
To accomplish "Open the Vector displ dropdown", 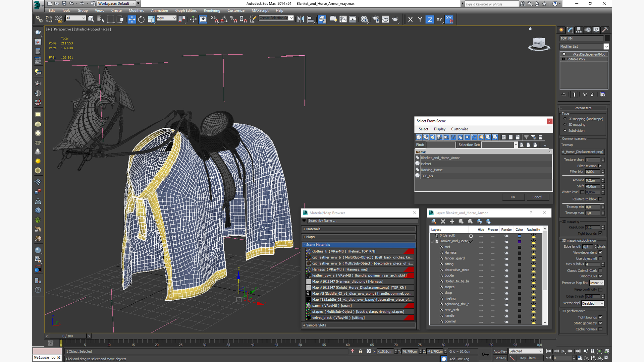I will (593, 303).
